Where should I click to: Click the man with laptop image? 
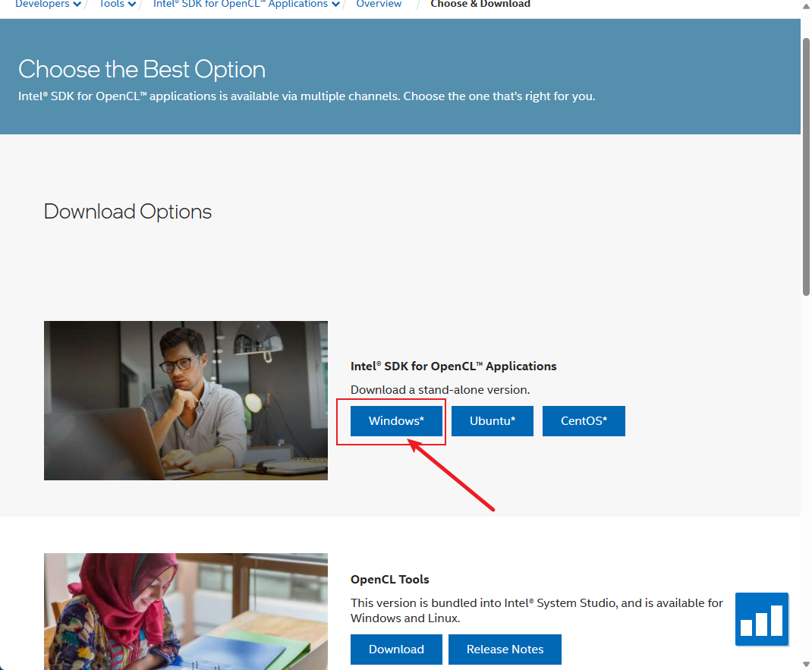coord(186,401)
